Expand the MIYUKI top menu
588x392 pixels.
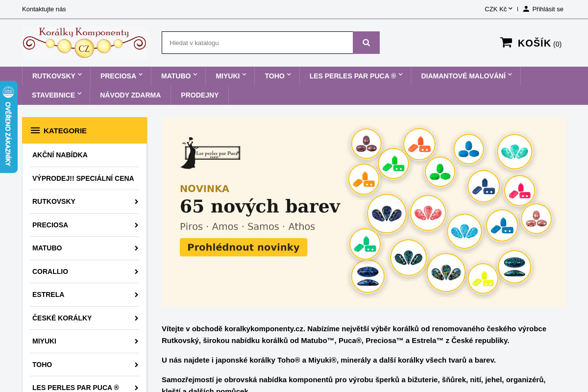230,76
